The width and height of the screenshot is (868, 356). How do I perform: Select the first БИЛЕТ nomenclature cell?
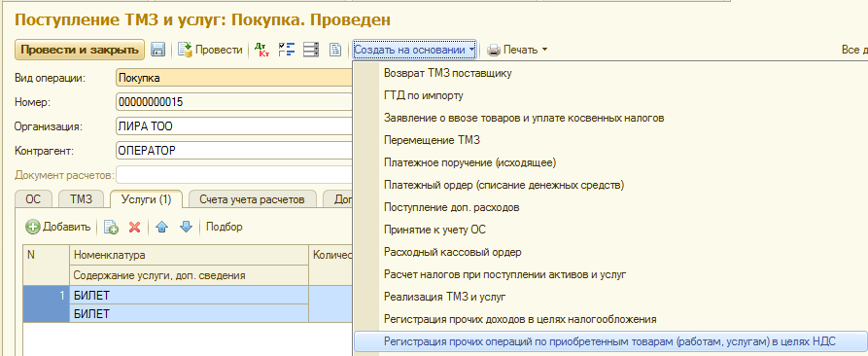[190, 295]
